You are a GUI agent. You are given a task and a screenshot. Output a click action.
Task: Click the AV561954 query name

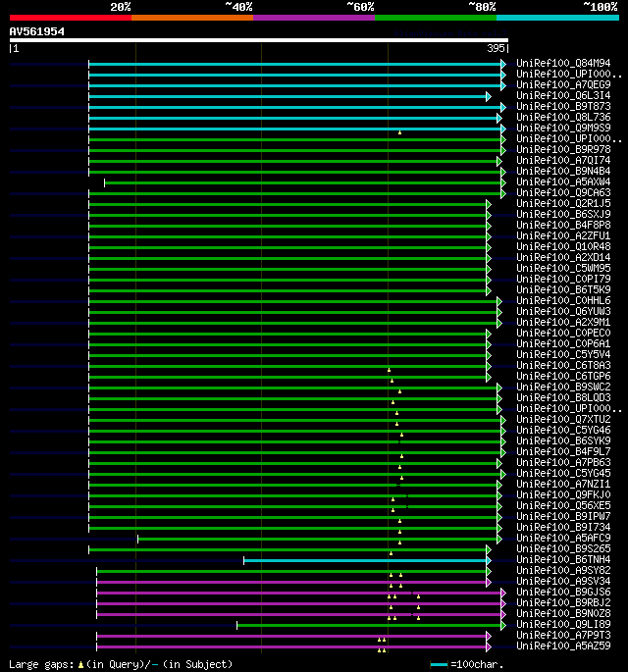pyautogui.click(x=37, y=31)
